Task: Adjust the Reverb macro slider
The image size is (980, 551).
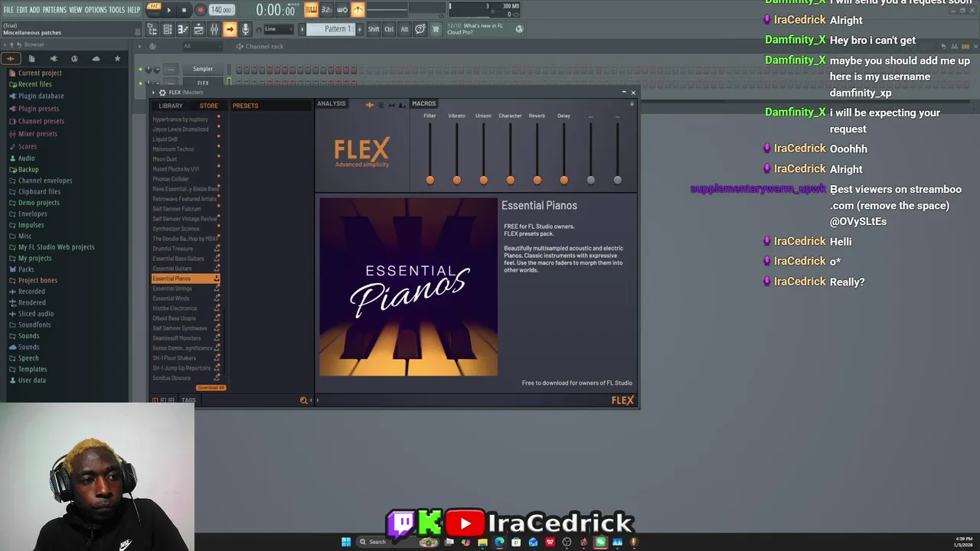Action: coord(537,180)
